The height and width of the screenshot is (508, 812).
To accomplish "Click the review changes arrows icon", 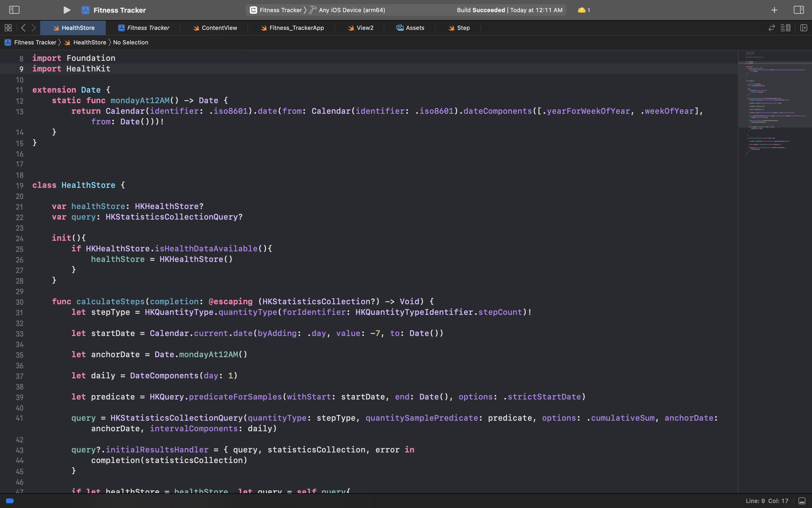I will point(772,28).
